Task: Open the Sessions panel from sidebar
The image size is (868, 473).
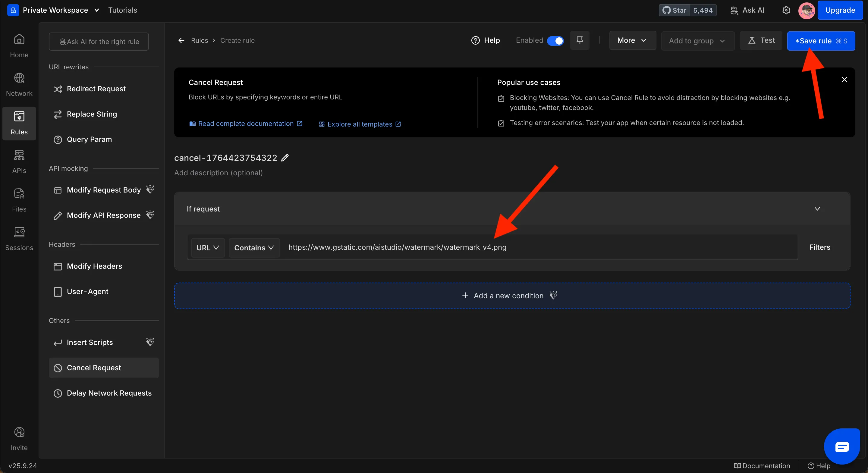Action: coord(19,238)
